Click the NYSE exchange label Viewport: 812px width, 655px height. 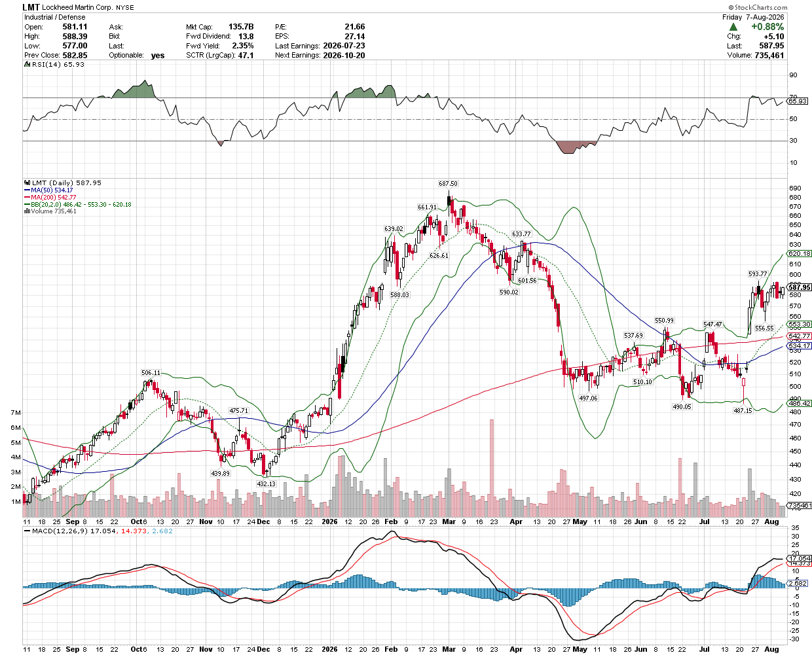pos(125,9)
